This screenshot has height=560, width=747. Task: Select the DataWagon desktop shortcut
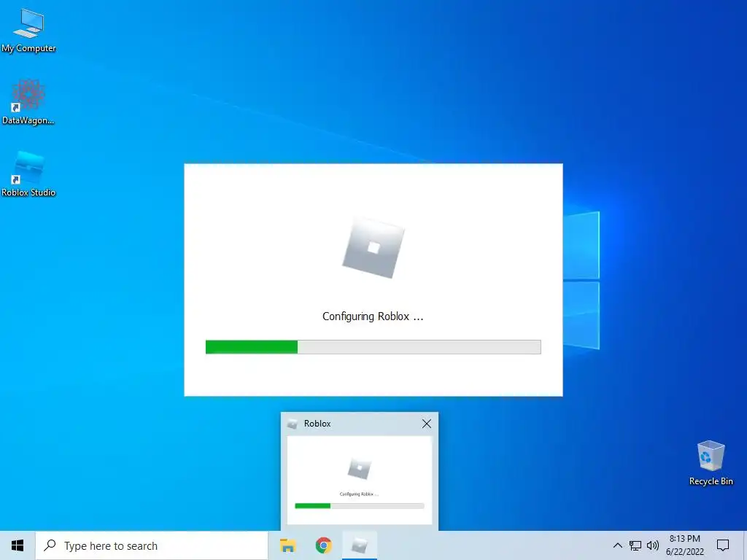point(28,101)
